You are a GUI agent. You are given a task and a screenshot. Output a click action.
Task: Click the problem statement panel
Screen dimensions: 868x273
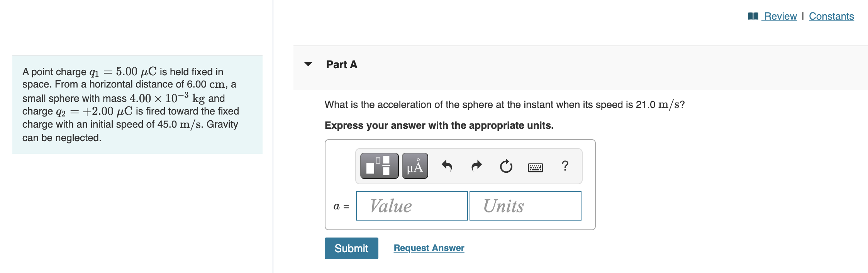(x=137, y=104)
